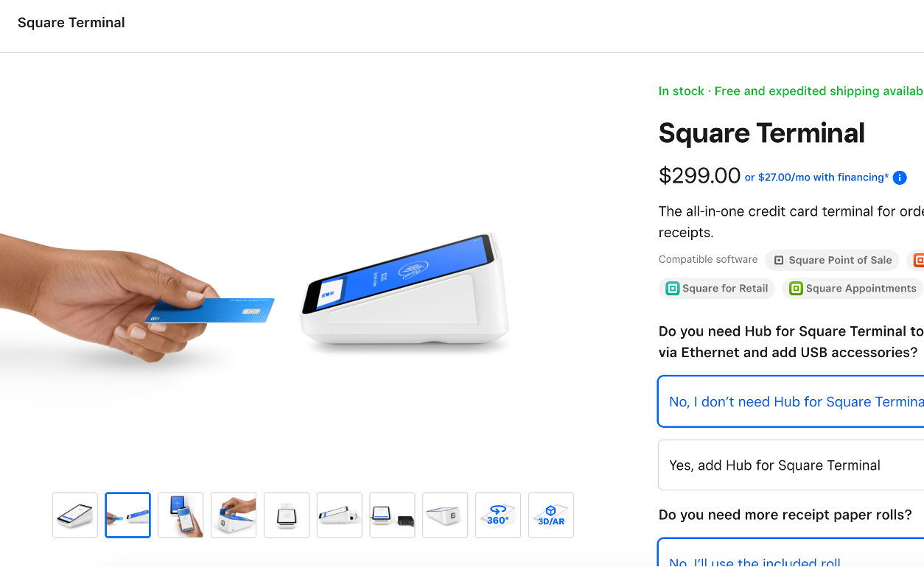Image resolution: width=924 pixels, height=567 pixels.
Task: Show the first terminal front thumbnail
Action: pyautogui.click(x=75, y=515)
